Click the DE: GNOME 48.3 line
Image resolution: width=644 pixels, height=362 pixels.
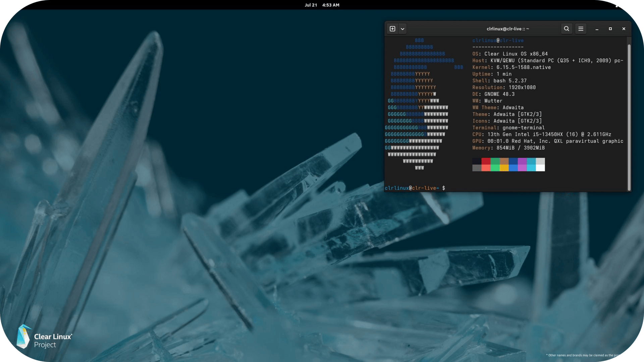pyautogui.click(x=493, y=94)
